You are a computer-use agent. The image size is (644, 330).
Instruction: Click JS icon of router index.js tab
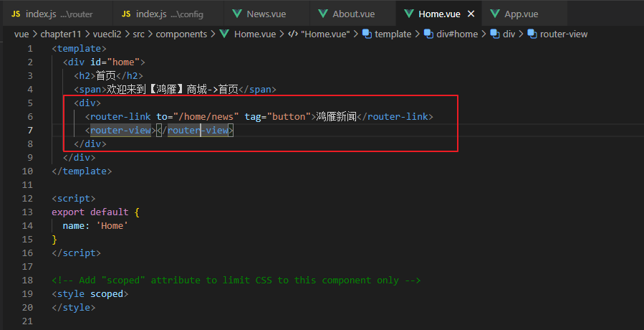tap(16, 14)
